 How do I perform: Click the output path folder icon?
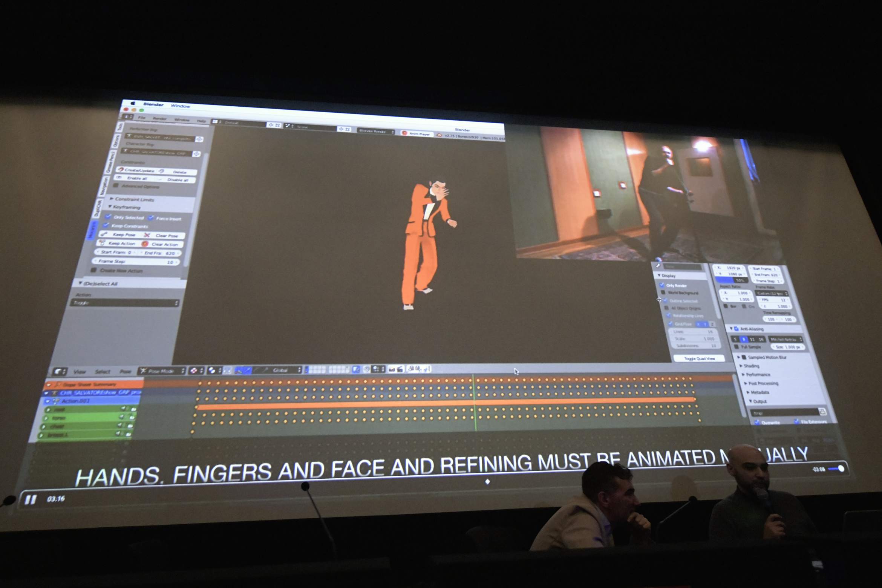[x=823, y=411]
